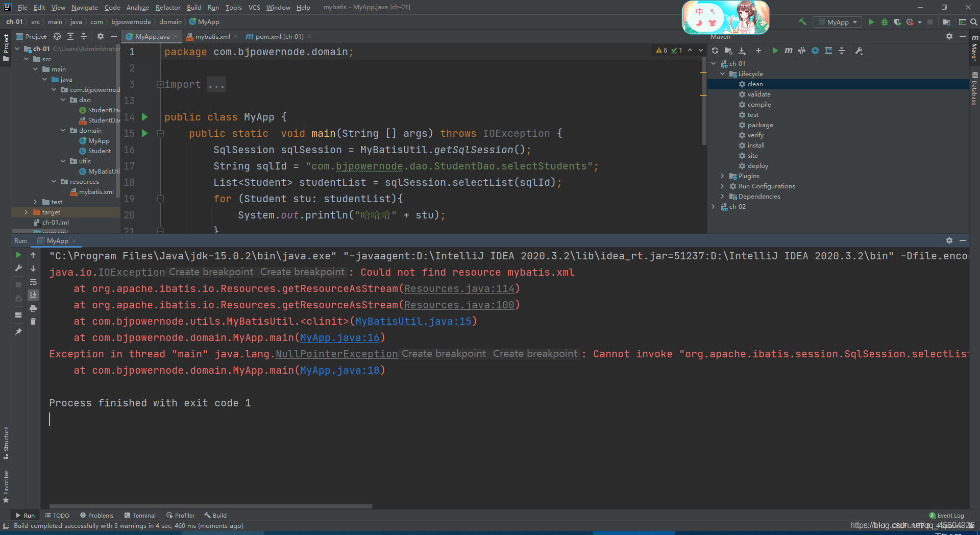This screenshot has height=535, width=980.
Task: Start debugging with the green bug icon
Action: tap(885, 22)
